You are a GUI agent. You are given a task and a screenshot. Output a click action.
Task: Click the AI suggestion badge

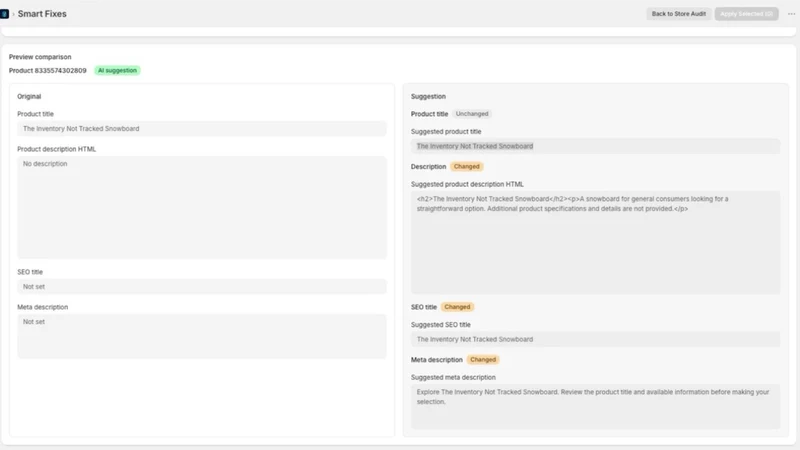117,70
